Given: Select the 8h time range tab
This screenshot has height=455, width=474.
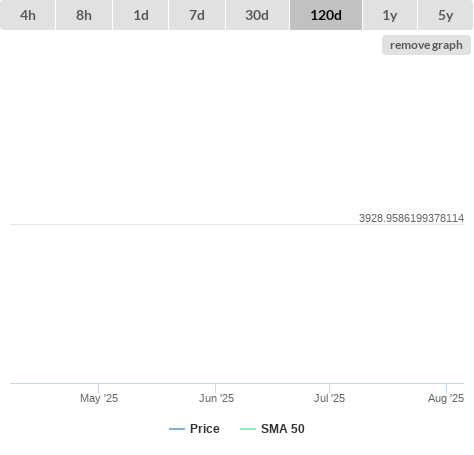Looking at the screenshot, I should (x=84, y=15).
